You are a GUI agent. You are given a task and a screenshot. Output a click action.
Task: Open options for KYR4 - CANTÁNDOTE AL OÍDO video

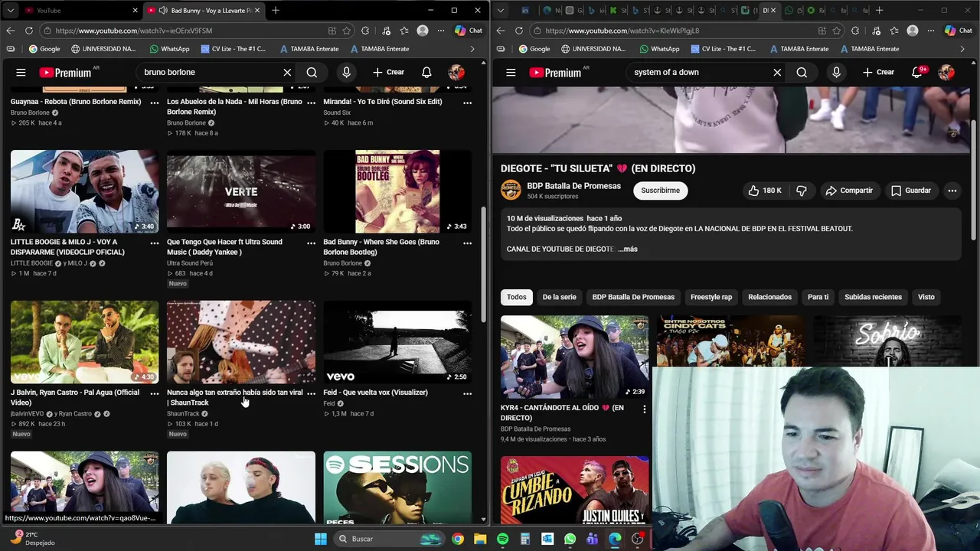pos(644,409)
